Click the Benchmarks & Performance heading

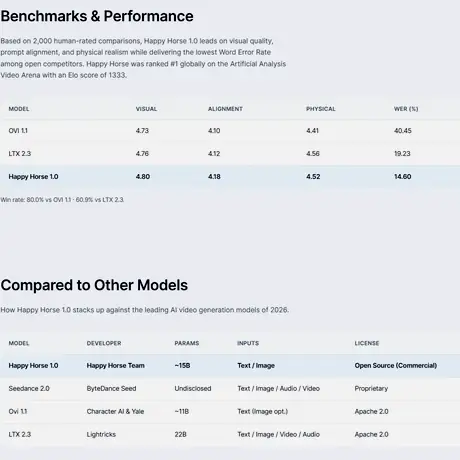pos(97,16)
